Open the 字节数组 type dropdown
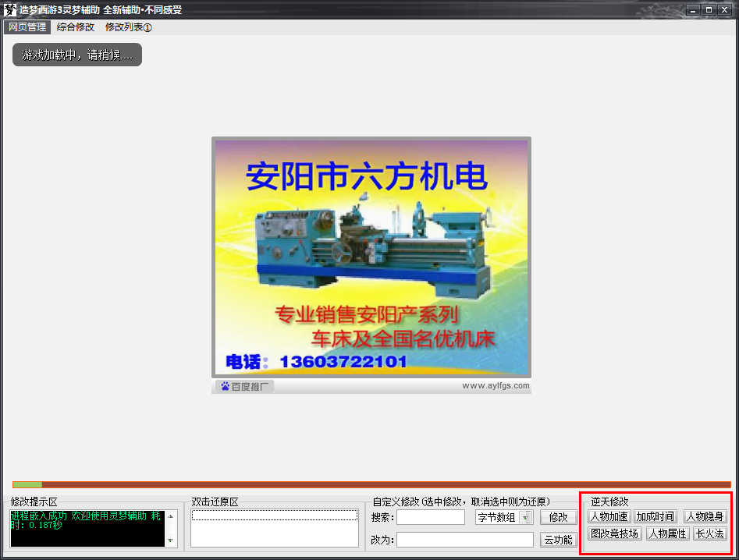739x560 pixels. [504, 517]
